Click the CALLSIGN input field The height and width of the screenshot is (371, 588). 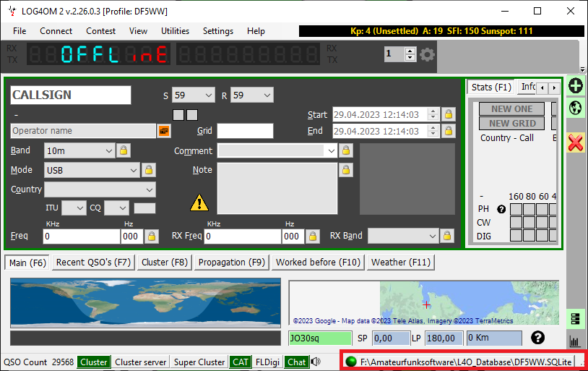click(71, 95)
